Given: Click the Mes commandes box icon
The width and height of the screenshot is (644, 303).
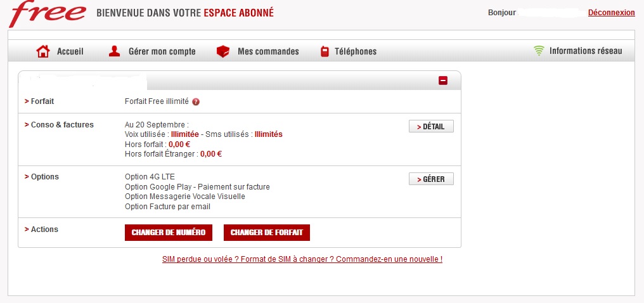Looking at the screenshot, I should [222, 51].
